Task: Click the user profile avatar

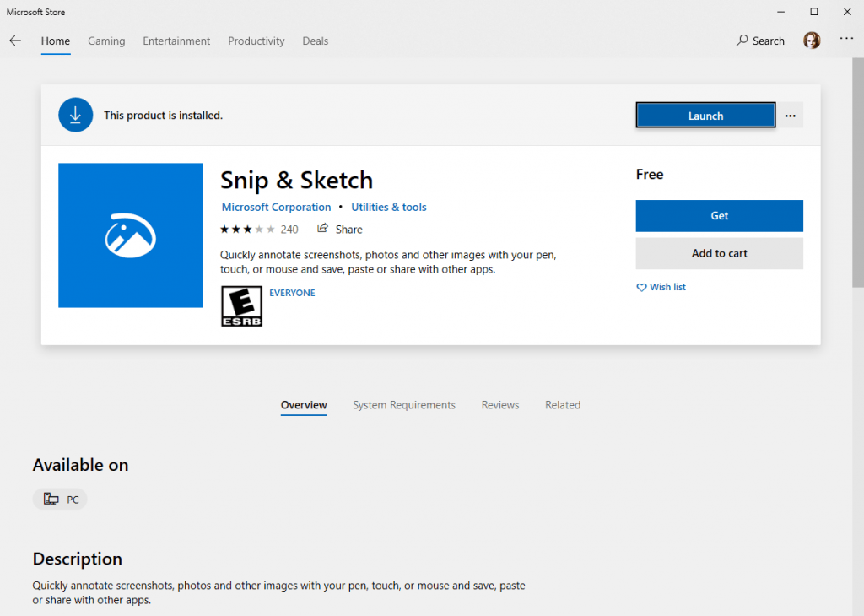Action: (812, 41)
